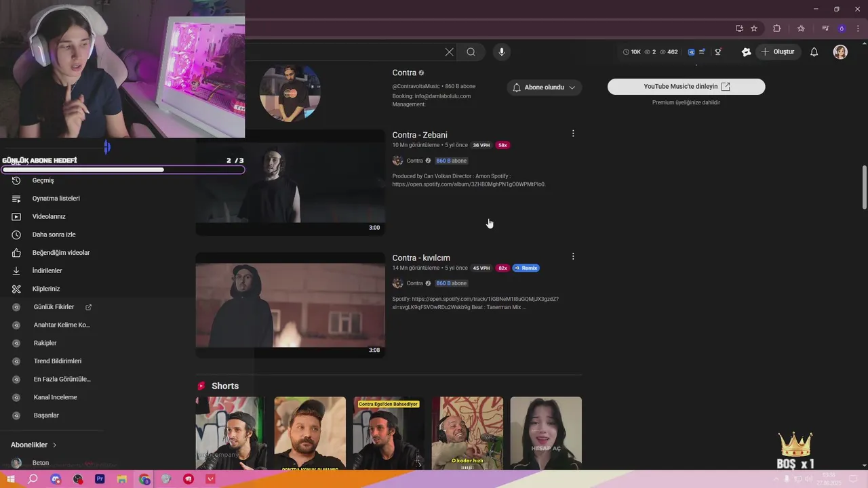
Task: Click the 82x badge on kıvılcım video
Action: pyautogui.click(x=502, y=268)
